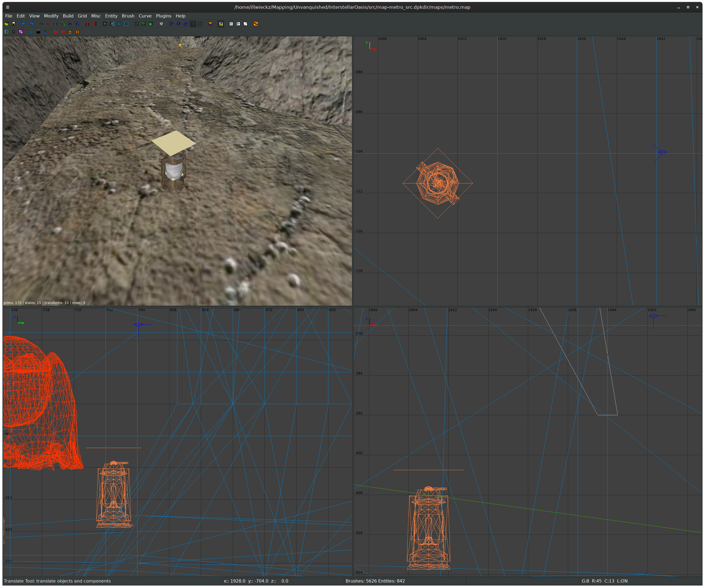This screenshot has width=705, height=588.
Task: Open the Build menu
Action: (x=68, y=16)
